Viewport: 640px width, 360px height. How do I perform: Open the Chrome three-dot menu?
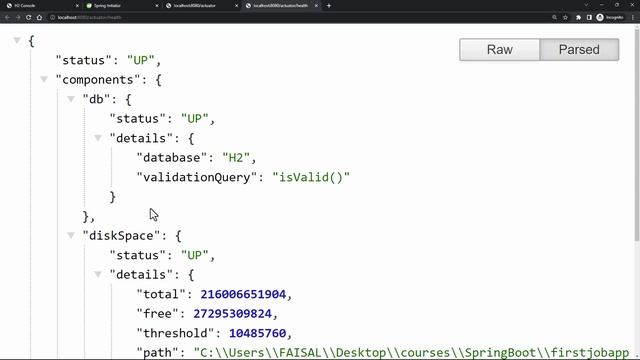(633, 18)
